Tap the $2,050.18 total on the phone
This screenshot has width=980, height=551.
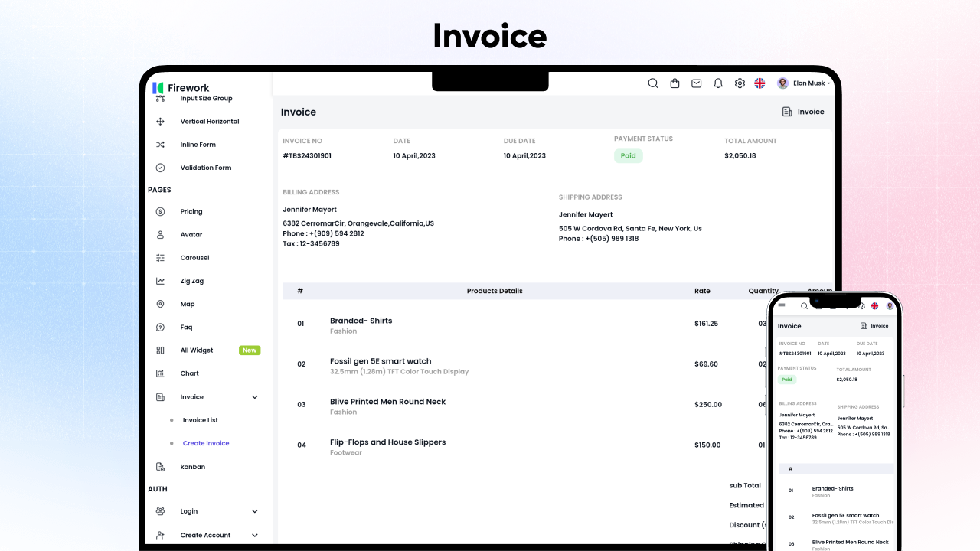point(847,379)
